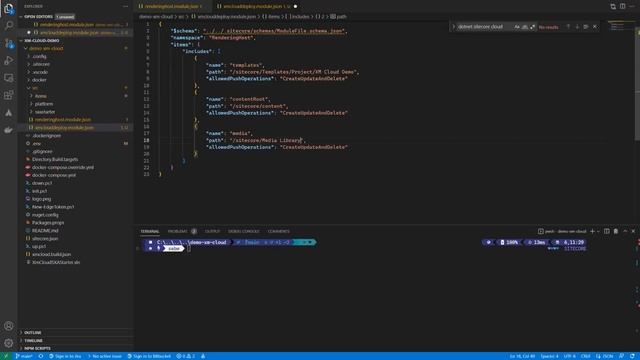Expand the Timeline section

point(33,340)
